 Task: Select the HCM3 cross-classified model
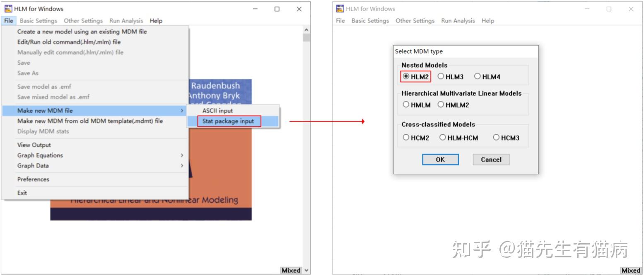pyautogui.click(x=496, y=137)
